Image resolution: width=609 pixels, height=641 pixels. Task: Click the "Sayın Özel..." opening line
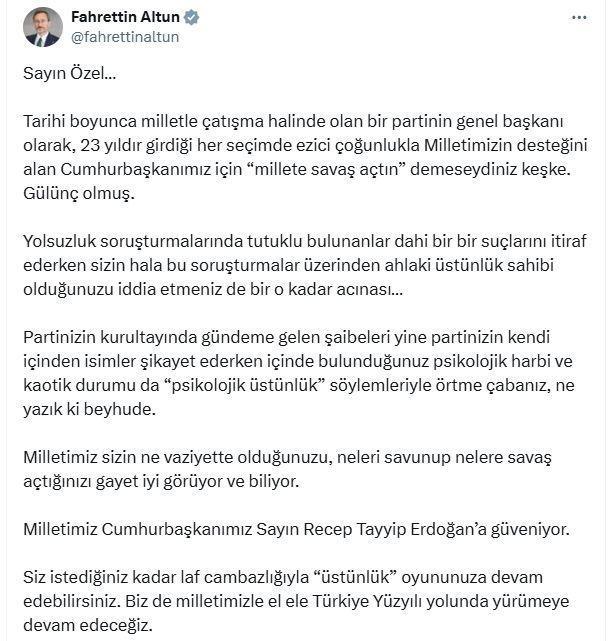[69, 75]
